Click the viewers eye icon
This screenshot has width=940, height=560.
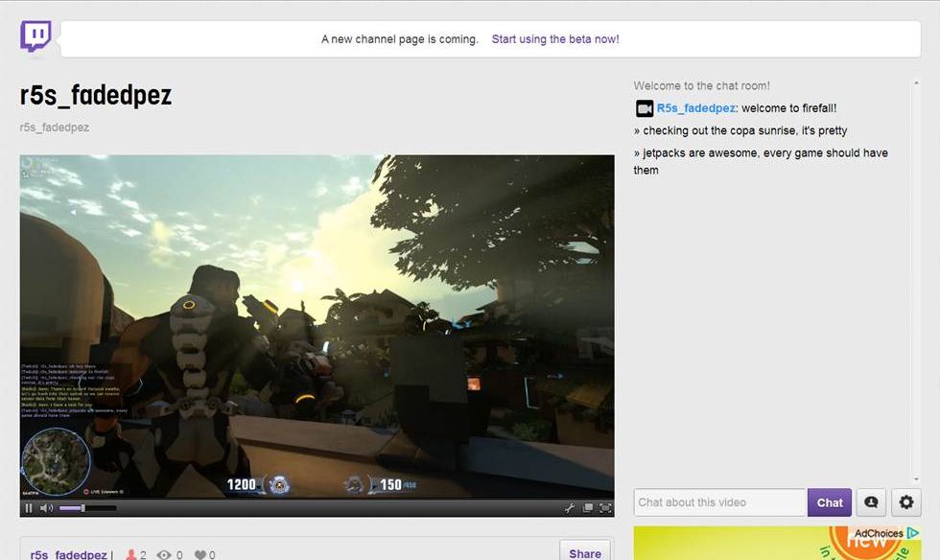coord(164,554)
